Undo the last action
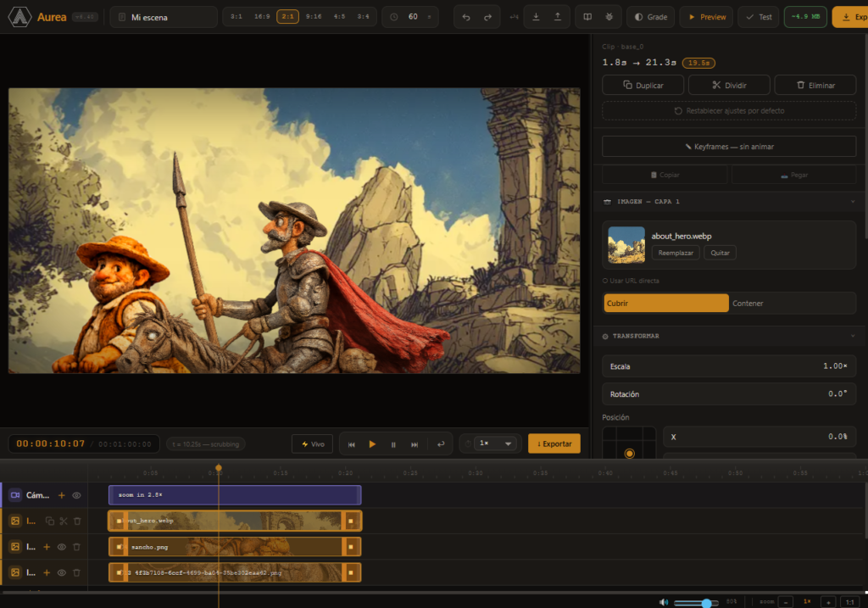Screen dimensions: 868x608 pos(466,17)
